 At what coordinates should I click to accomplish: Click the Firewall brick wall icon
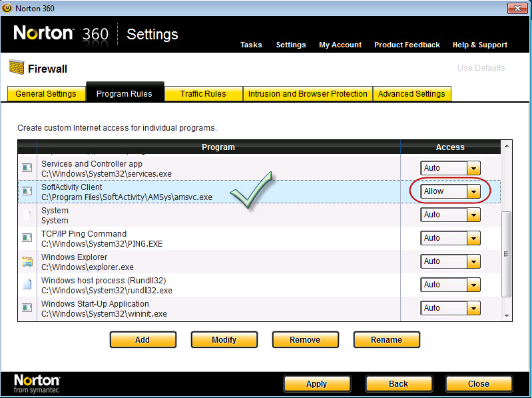[x=17, y=67]
